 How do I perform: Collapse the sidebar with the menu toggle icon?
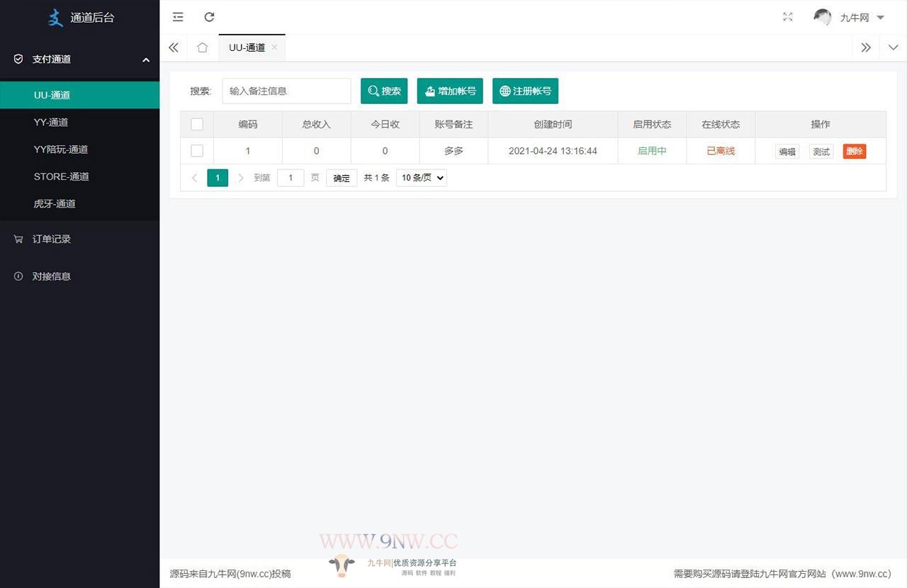(x=178, y=17)
